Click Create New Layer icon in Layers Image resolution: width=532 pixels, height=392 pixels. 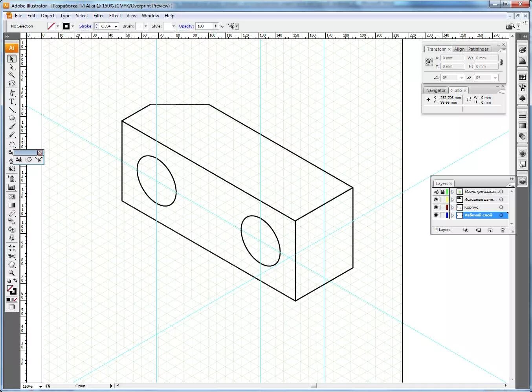click(490, 230)
